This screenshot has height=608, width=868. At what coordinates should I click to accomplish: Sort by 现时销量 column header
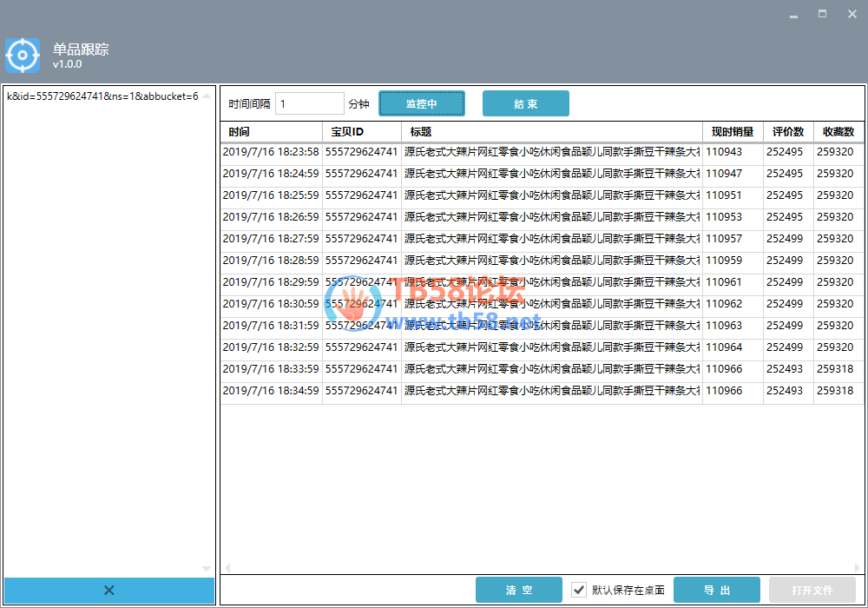pyautogui.click(x=733, y=132)
